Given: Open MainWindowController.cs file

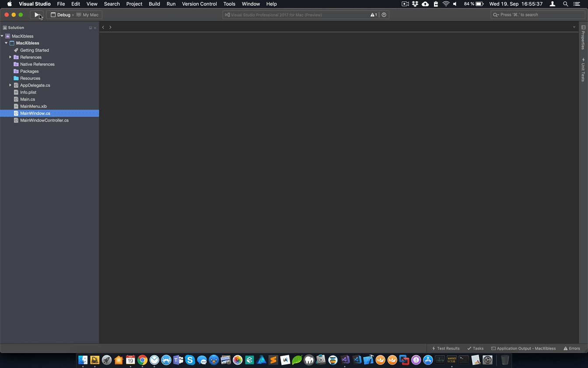Looking at the screenshot, I should pos(44,120).
